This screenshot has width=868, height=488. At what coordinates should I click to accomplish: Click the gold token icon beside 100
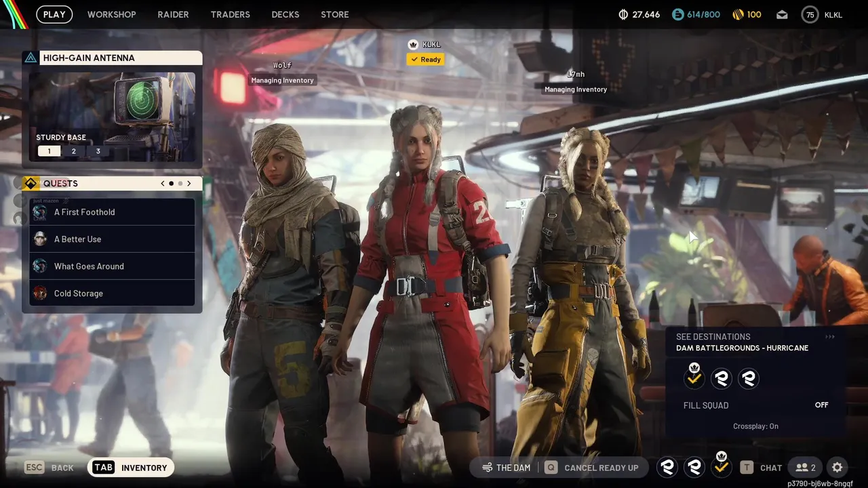coord(738,14)
